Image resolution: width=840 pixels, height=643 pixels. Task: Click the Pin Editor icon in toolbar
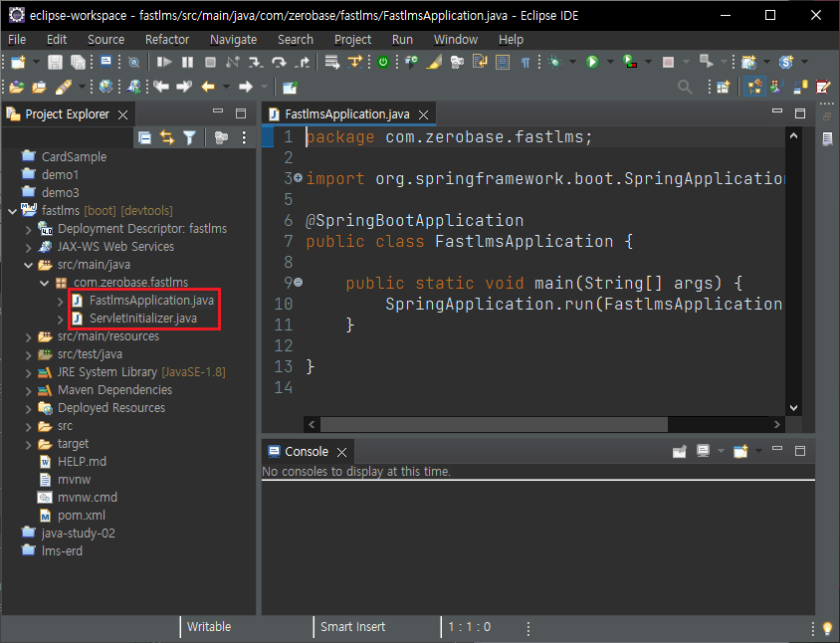point(290,87)
